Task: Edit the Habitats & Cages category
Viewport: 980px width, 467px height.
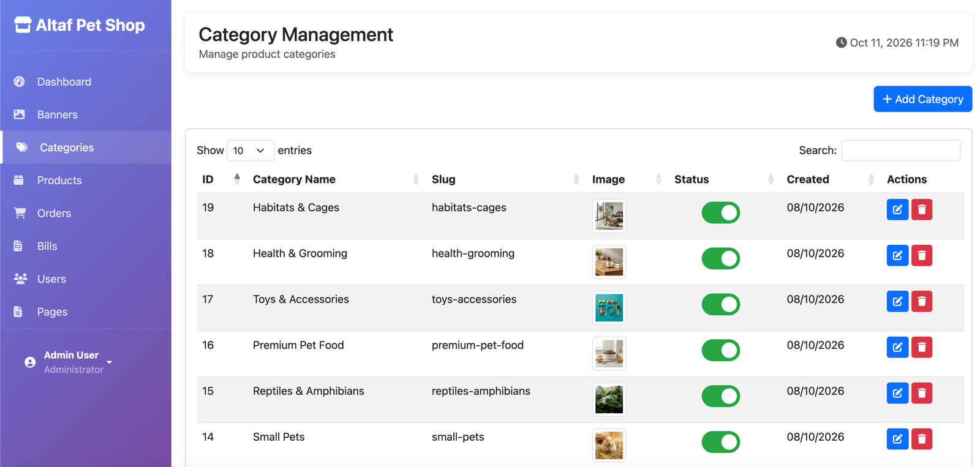Action: (x=897, y=209)
